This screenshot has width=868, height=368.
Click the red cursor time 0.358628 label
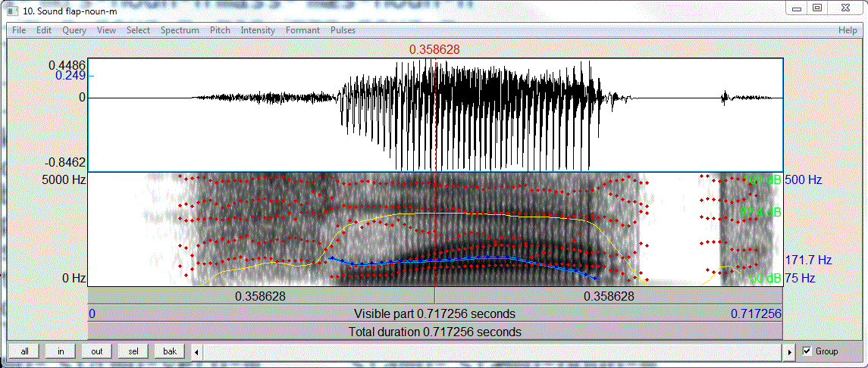coord(434,50)
